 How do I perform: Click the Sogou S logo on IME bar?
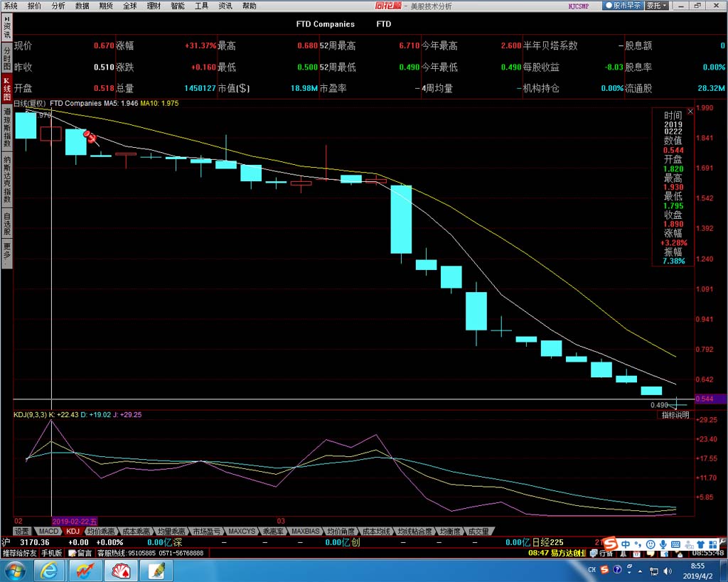[610, 544]
